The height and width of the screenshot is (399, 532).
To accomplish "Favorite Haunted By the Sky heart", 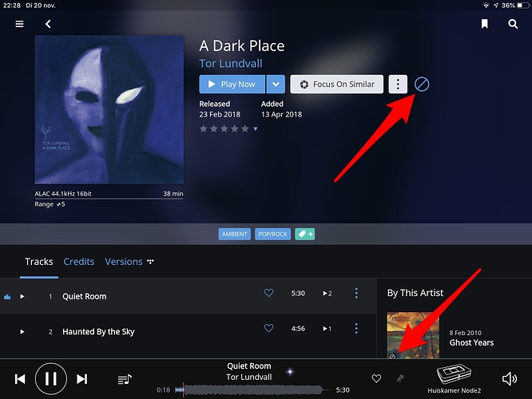I will click(x=268, y=328).
